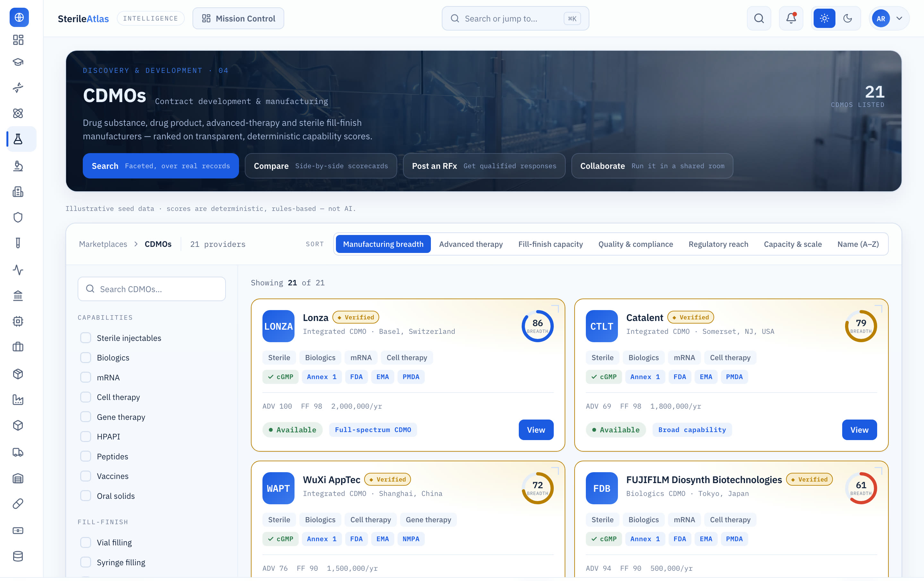Open the activity pulse sidebar icon
924x581 pixels.
click(18, 270)
